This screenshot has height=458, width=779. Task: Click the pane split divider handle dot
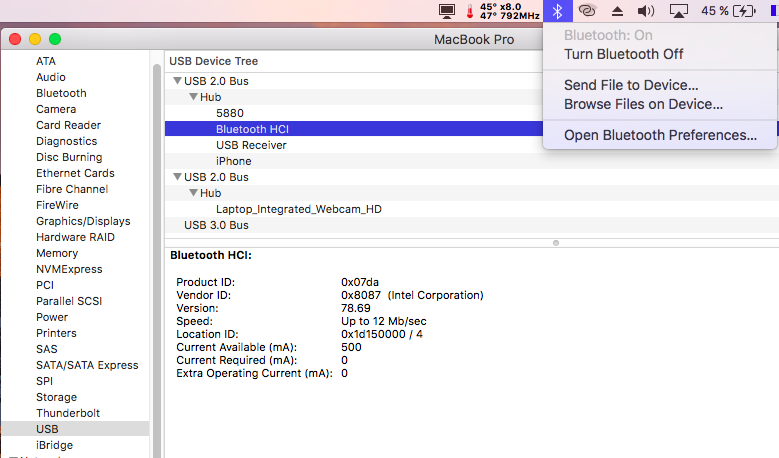tap(556, 243)
